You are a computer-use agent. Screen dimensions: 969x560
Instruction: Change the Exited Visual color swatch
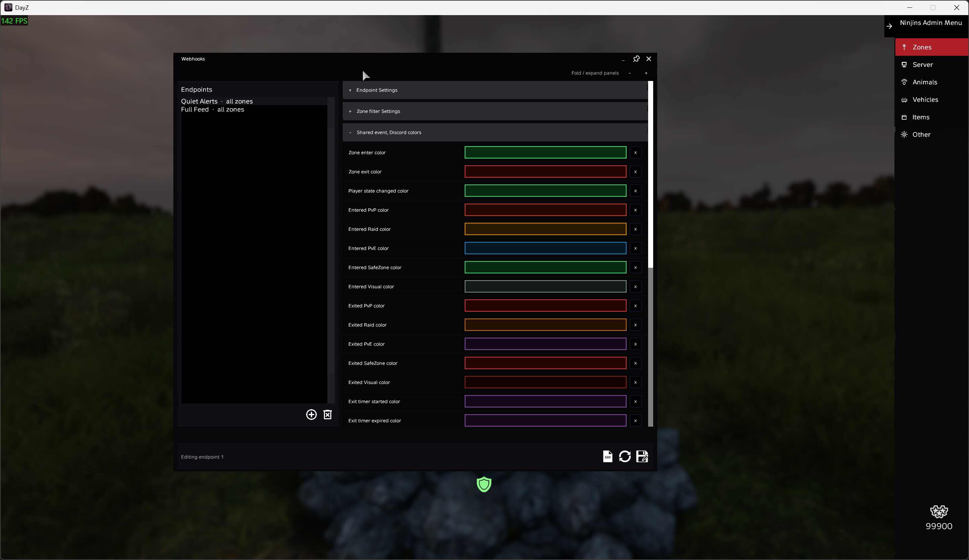click(545, 382)
